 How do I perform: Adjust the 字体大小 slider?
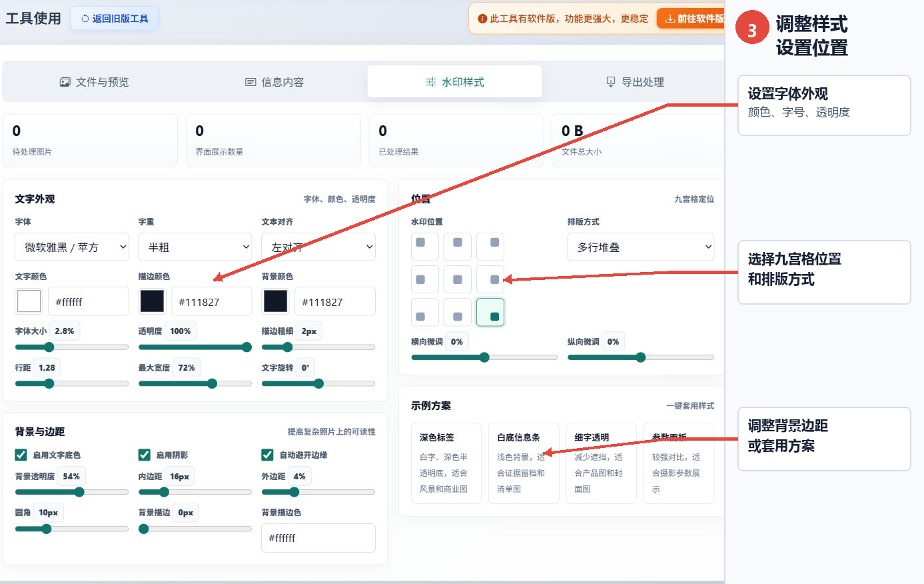(x=72, y=347)
